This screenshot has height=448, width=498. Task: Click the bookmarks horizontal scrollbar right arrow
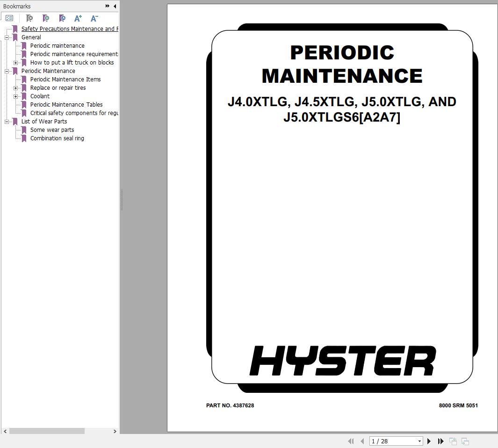pyautogui.click(x=115, y=431)
